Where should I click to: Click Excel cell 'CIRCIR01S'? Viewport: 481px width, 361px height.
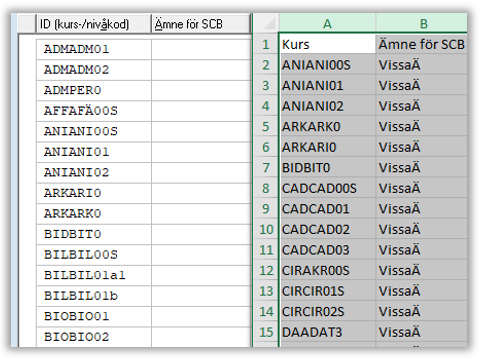tap(327, 291)
